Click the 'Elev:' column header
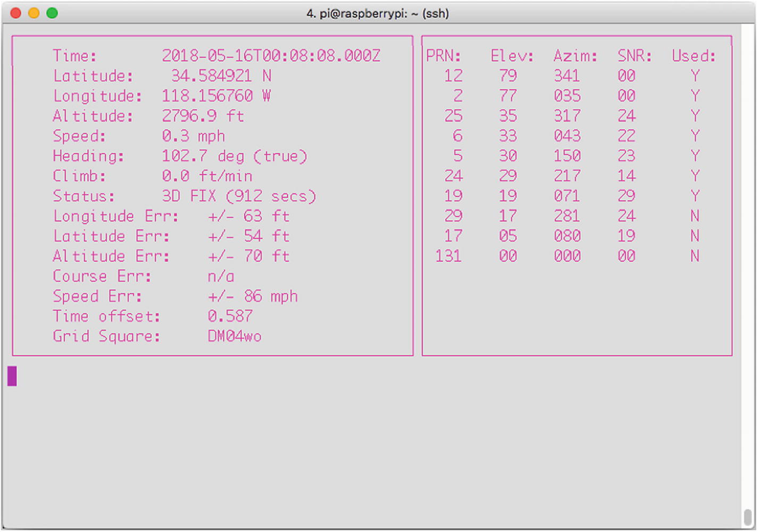758x532 pixels. [512, 56]
